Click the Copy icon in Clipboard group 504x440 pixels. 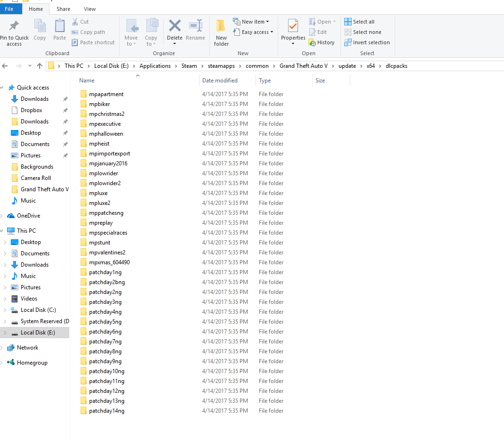40,26
